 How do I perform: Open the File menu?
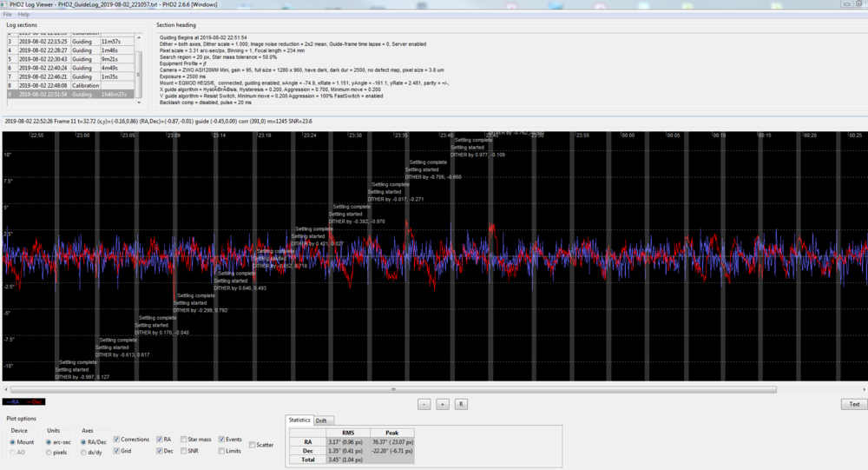[7, 15]
